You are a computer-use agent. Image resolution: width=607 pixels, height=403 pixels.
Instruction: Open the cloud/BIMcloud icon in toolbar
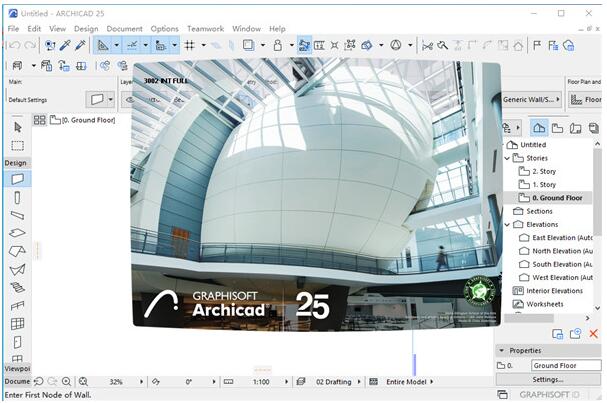click(568, 46)
